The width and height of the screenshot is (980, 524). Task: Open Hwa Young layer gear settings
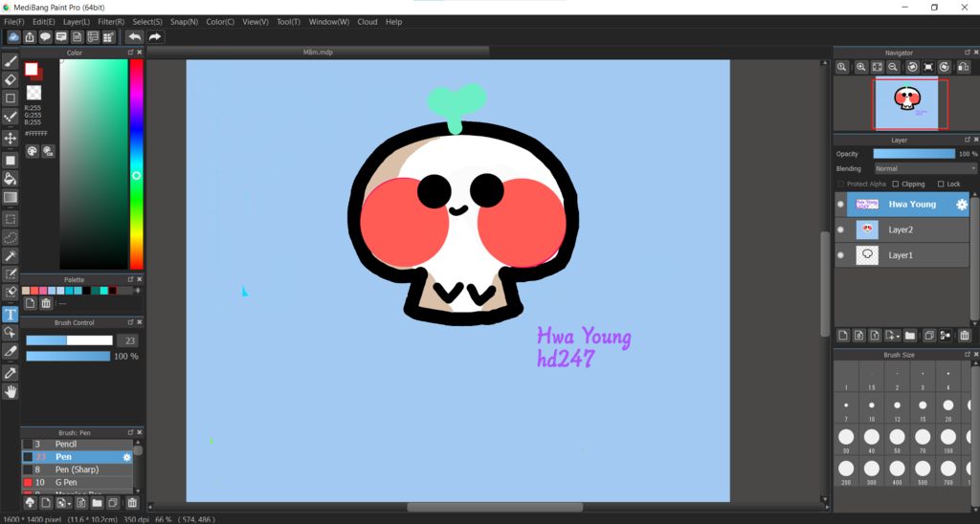pyautogui.click(x=962, y=205)
